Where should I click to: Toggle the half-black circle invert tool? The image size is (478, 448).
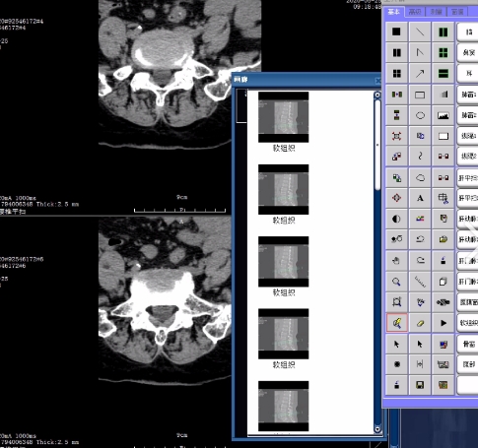click(396, 219)
